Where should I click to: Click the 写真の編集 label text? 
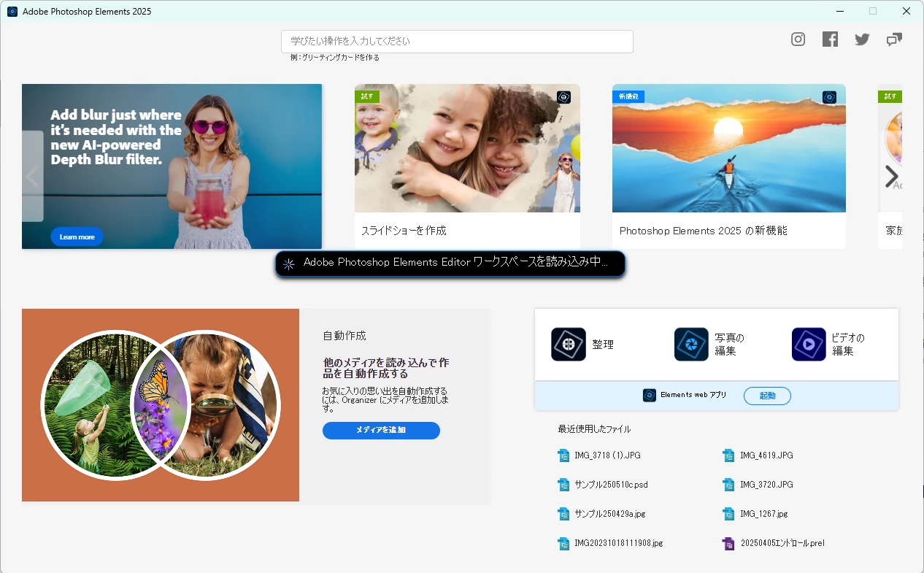pyautogui.click(x=729, y=345)
